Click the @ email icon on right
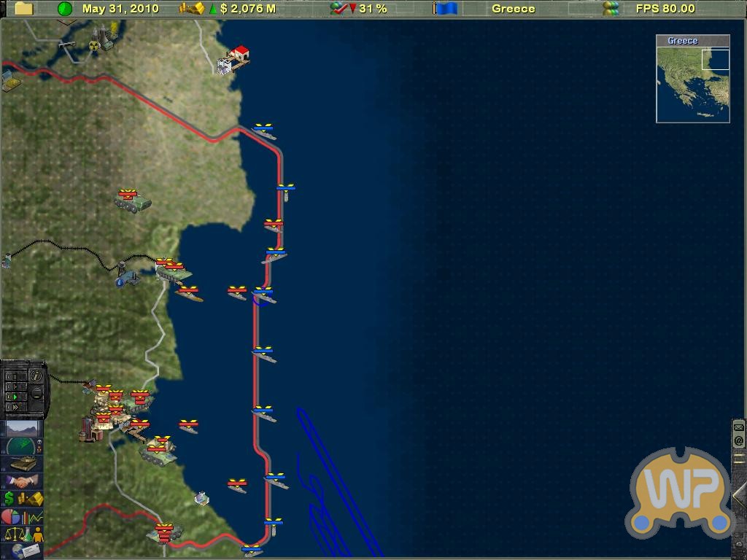 [x=738, y=440]
